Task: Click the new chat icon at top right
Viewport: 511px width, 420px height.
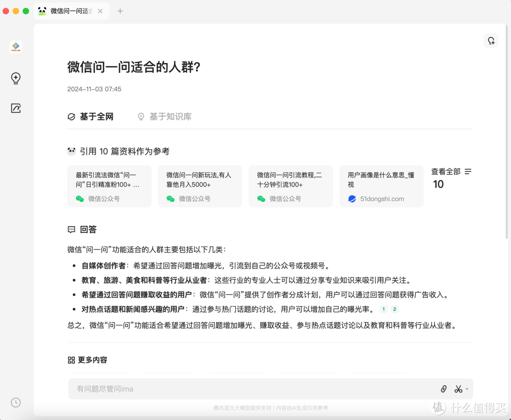Action: point(491,41)
